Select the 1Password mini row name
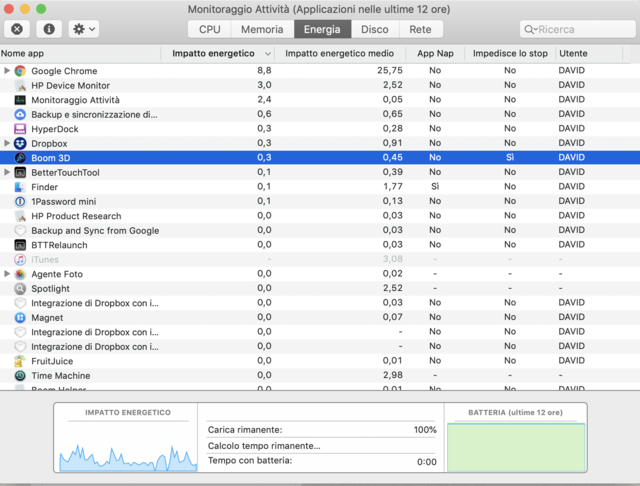Viewport: 640px width, 486px height. 64,202
